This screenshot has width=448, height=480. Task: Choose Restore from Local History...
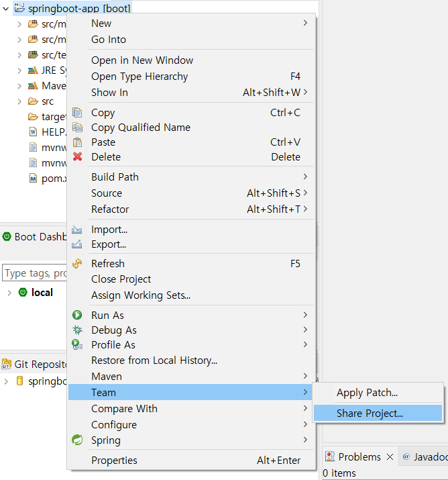click(x=192, y=361)
